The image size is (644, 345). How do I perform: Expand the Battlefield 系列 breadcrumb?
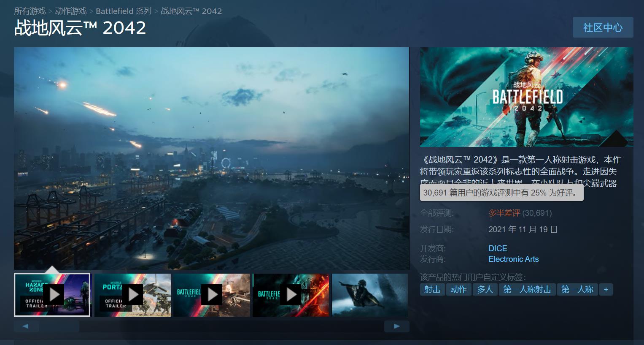tap(124, 11)
